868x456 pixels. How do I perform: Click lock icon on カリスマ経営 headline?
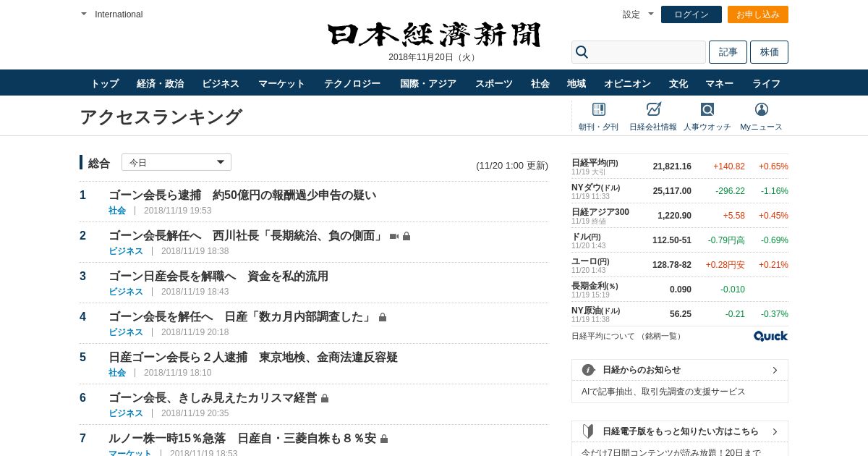[325, 398]
